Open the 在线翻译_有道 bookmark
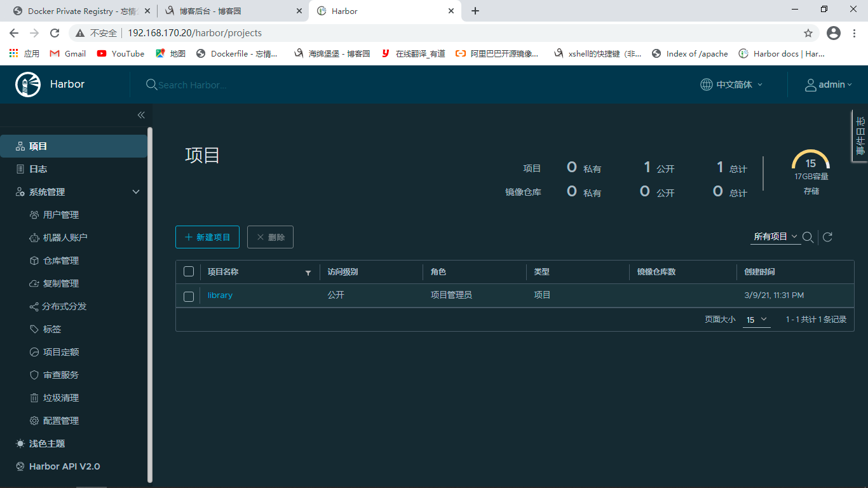This screenshot has height=488, width=868. pyautogui.click(x=413, y=53)
